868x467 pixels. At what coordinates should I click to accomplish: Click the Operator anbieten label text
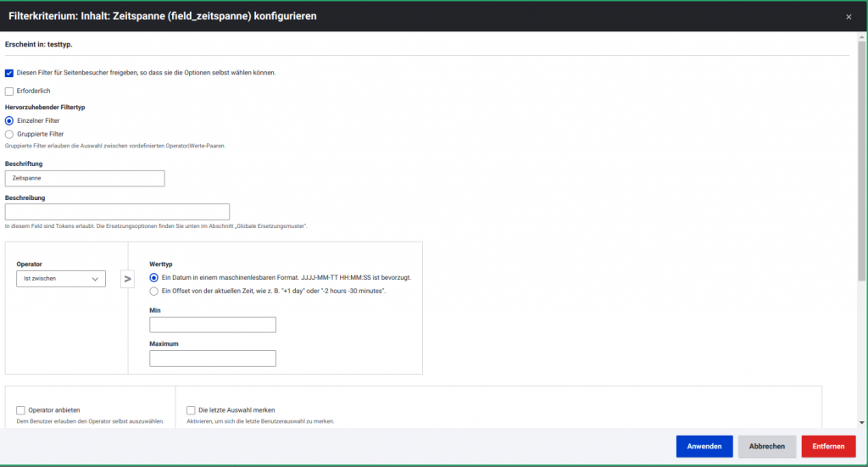(54, 410)
